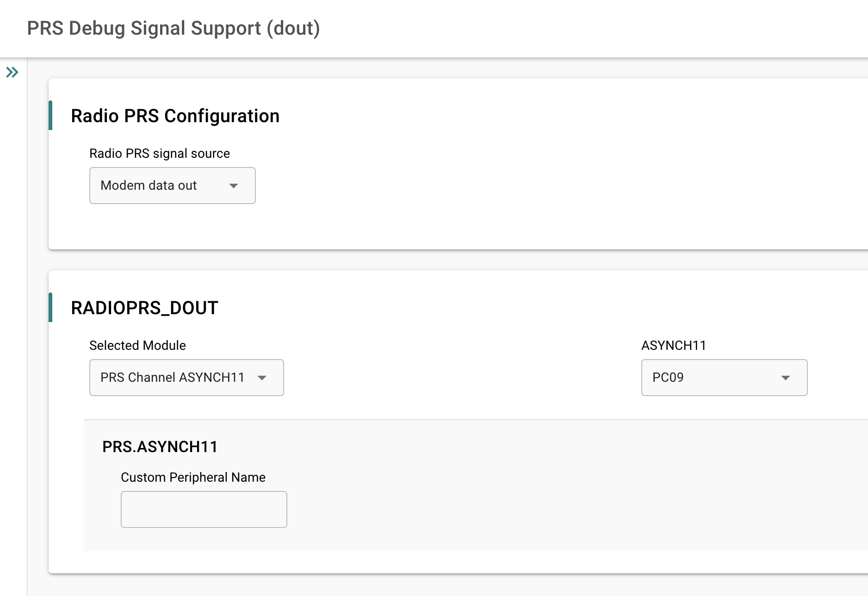Click the dropdown arrow beside Modem data out
Image resolution: width=868 pixels, height=596 pixels.
click(x=234, y=186)
